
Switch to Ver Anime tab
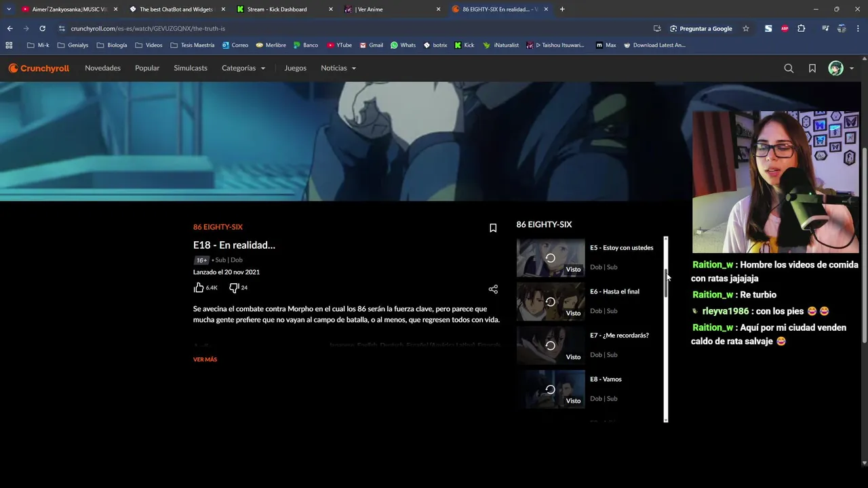tap(392, 9)
